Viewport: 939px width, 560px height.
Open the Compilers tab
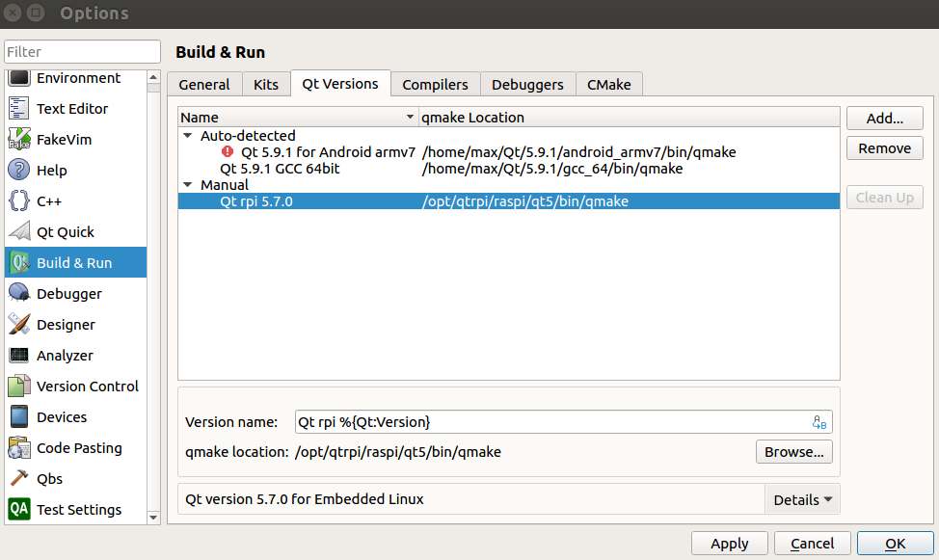coord(436,85)
